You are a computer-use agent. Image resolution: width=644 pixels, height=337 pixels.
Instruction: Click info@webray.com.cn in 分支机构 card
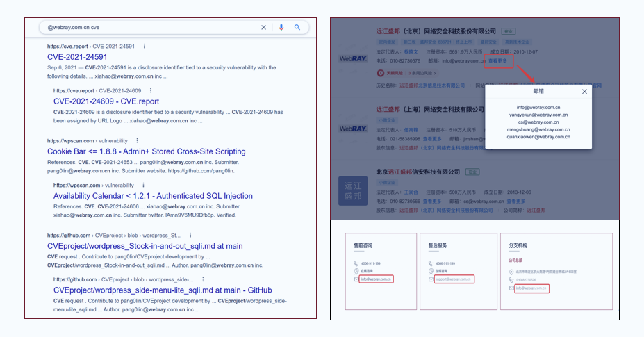pyautogui.click(x=531, y=288)
